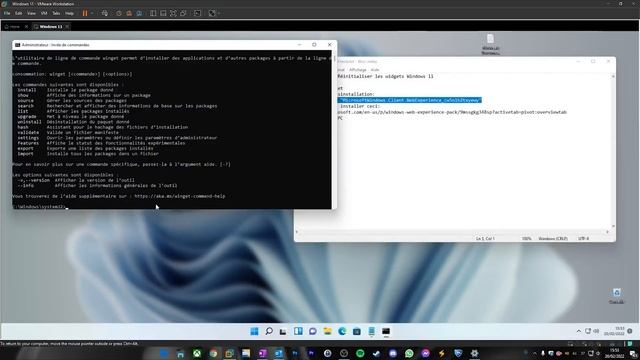The image size is (640, 360).
Task: Expand the power options dropdown arrow
Action: tap(92, 13)
